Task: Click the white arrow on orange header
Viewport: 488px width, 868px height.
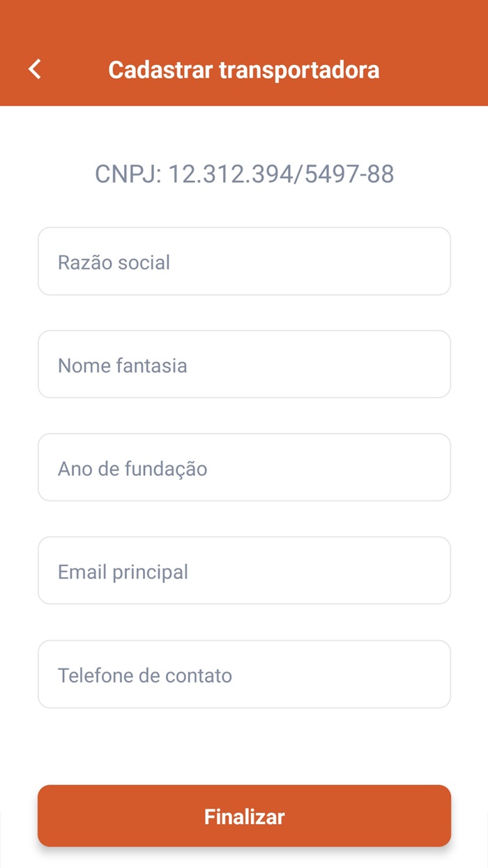Action: 33,69
